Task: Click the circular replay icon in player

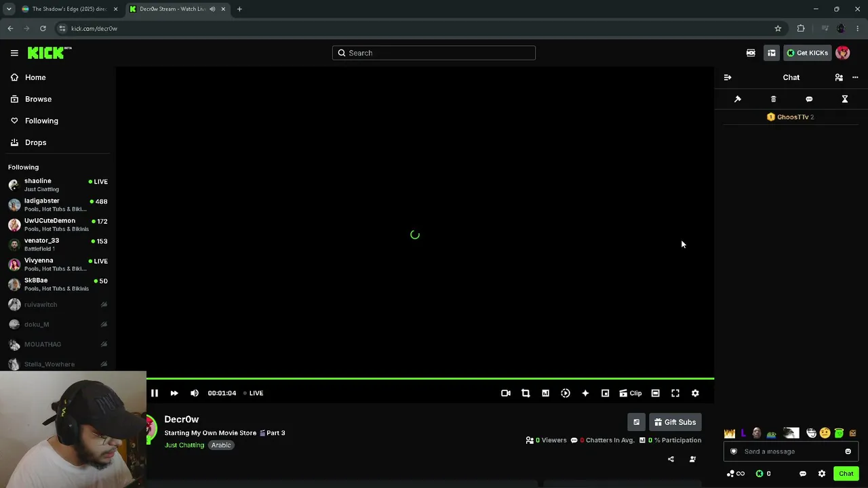Action: coord(566,393)
